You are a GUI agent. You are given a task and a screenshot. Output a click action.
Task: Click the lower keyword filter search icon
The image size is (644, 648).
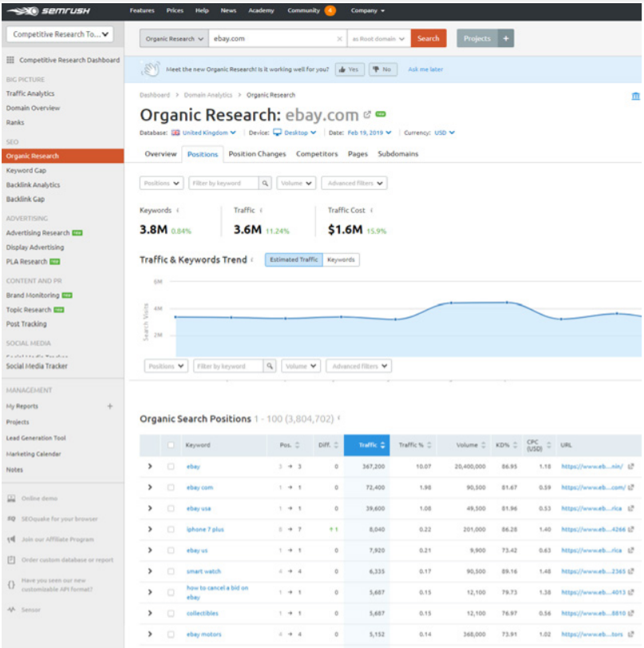[270, 366]
